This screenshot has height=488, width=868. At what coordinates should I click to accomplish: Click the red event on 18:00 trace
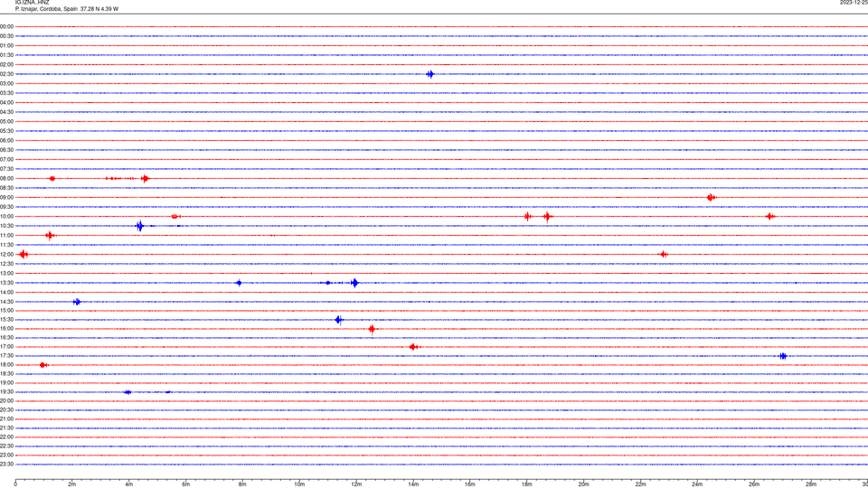tap(43, 365)
